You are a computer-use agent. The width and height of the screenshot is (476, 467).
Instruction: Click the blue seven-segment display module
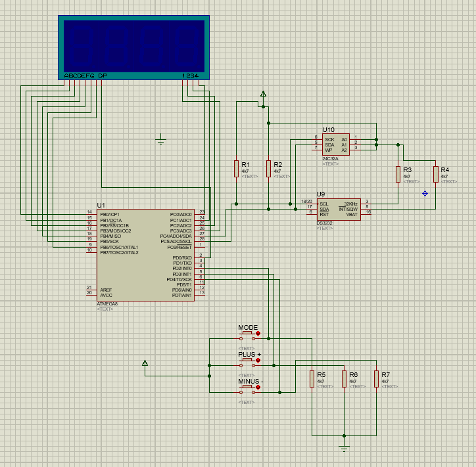(134, 47)
